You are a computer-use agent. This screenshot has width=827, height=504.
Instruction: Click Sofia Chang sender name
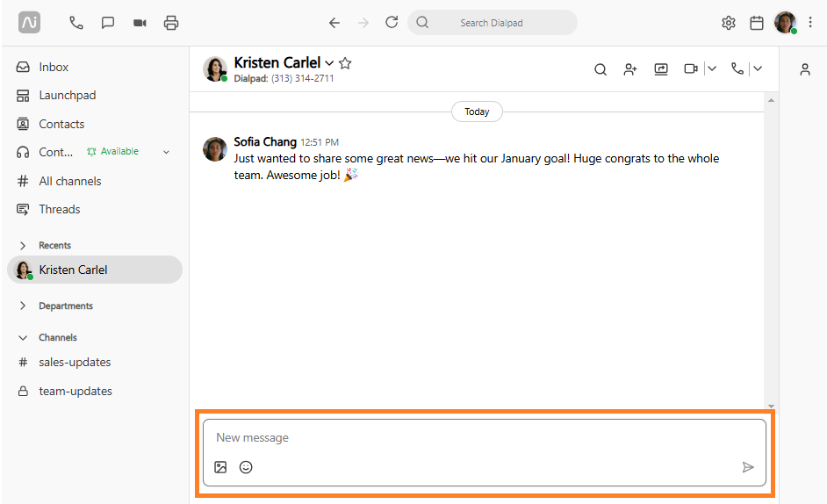click(x=265, y=142)
